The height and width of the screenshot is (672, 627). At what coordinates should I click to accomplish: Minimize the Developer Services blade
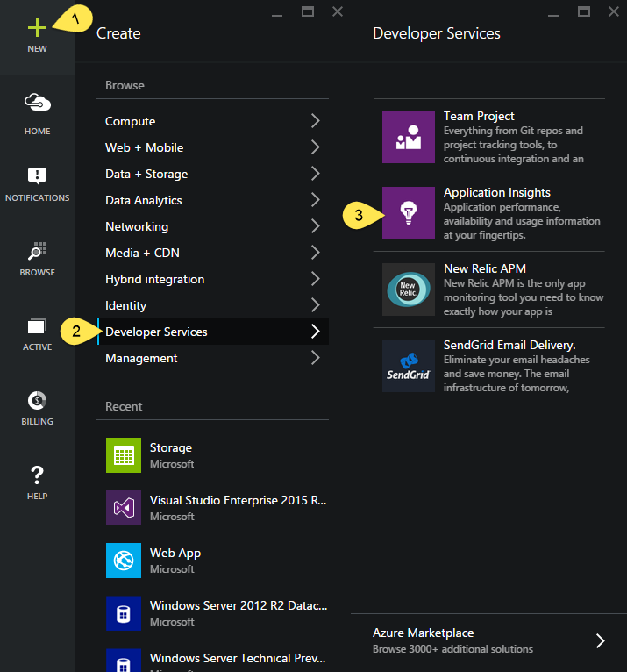pos(553,16)
